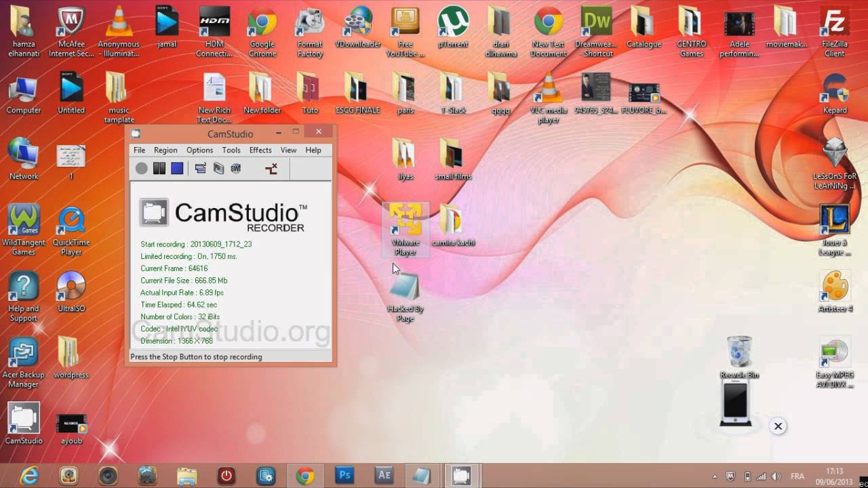Select the Kepard desktop icon
Screen dimensions: 868x488
click(835, 94)
